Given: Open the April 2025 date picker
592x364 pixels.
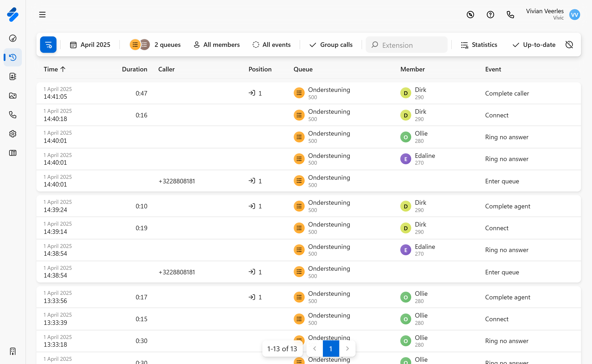Looking at the screenshot, I should click(x=90, y=45).
